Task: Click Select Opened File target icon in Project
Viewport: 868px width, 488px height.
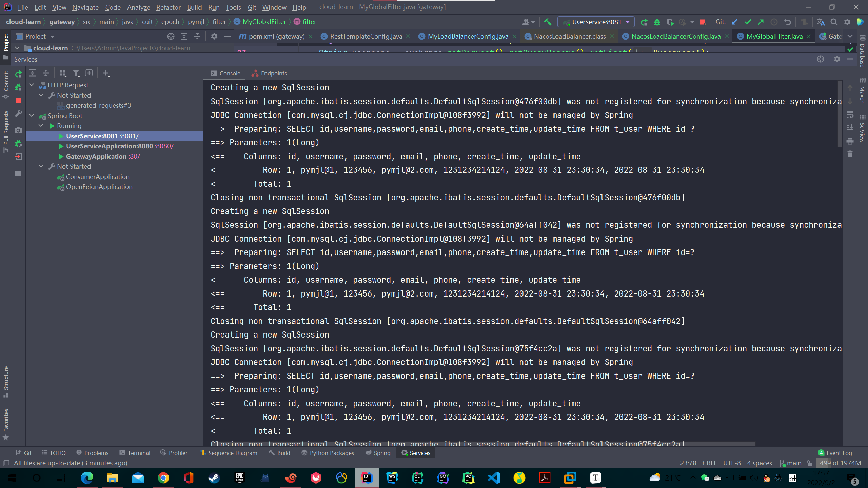Action: coord(171,36)
